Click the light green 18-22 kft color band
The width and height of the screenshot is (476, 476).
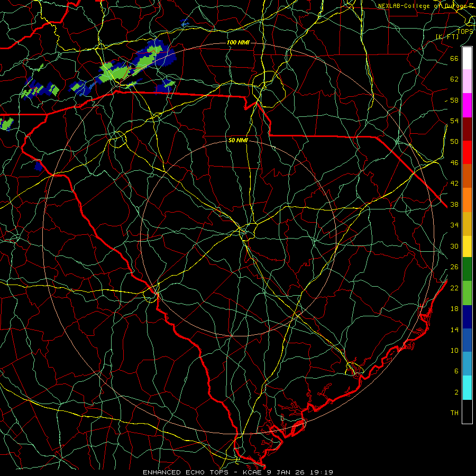467,293
